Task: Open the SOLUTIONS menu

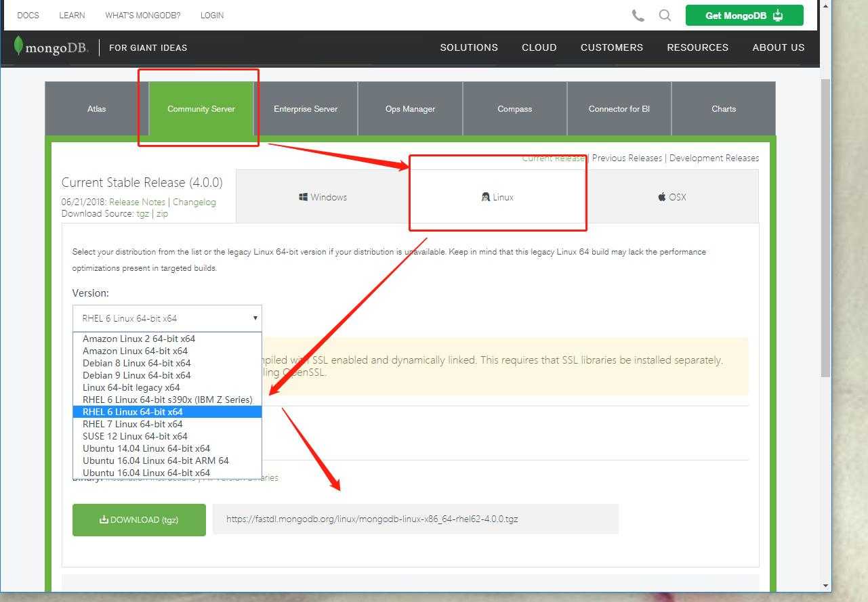Action: click(x=469, y=47)
